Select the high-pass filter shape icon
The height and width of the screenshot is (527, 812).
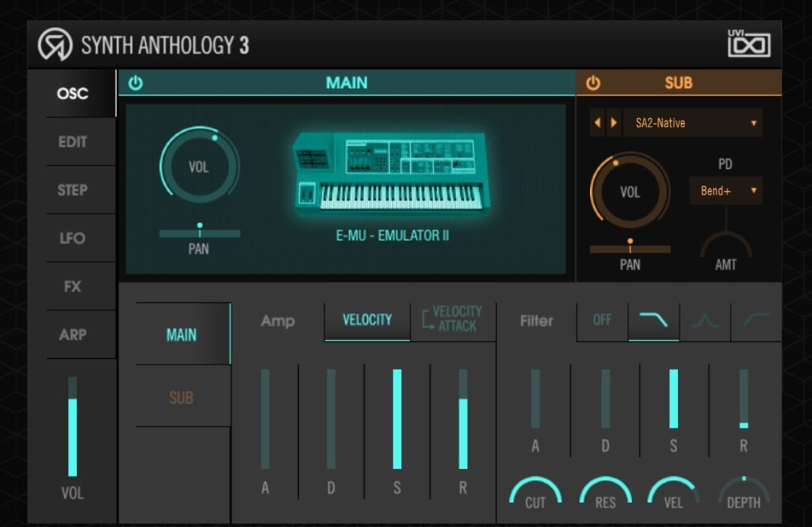coord(756,321)
